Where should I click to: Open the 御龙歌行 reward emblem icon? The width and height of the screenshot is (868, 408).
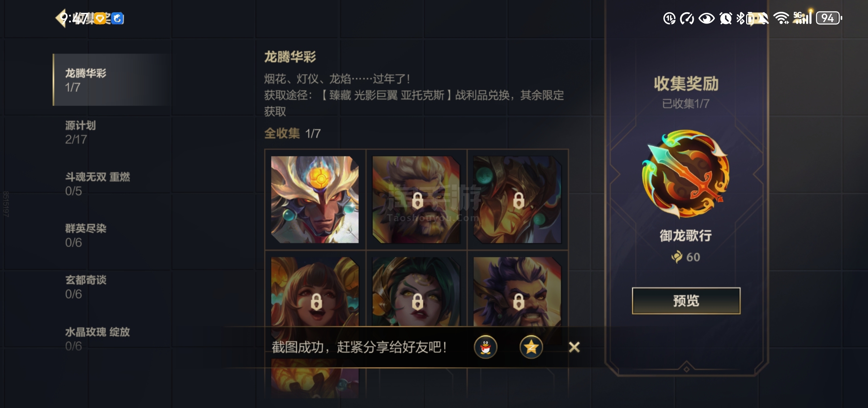pos(686,174)
